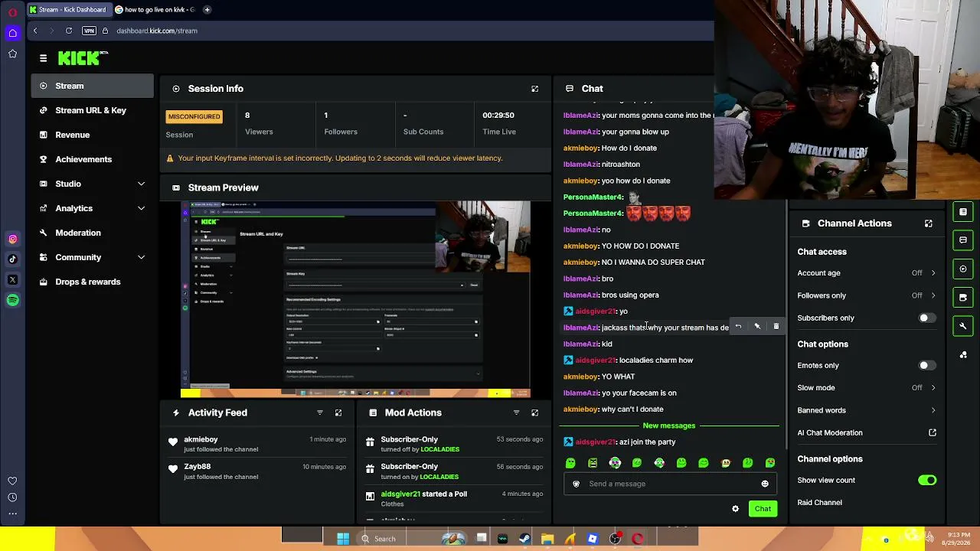Open Steam from the taskbar

pos(524,539)
